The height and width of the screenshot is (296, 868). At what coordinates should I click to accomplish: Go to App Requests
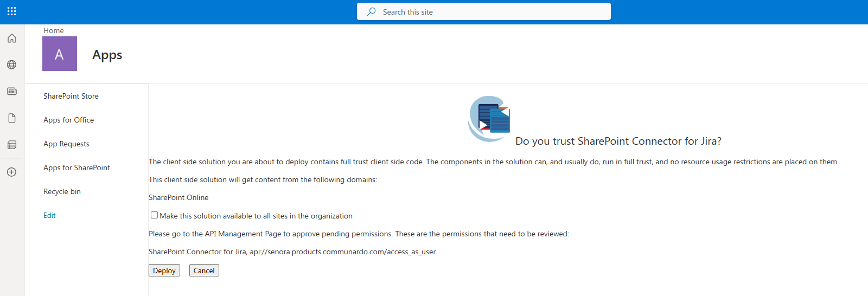66,144
